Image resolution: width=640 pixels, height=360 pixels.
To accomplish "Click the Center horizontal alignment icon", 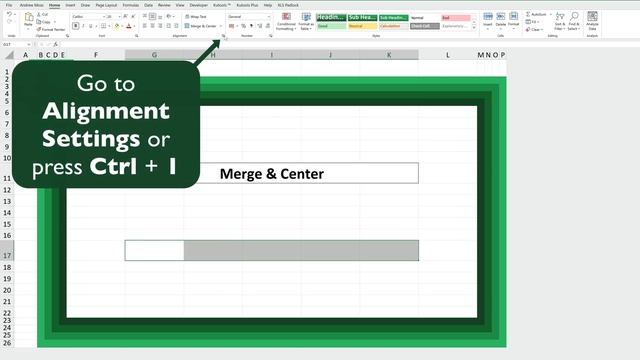I will tap(152, 26).
